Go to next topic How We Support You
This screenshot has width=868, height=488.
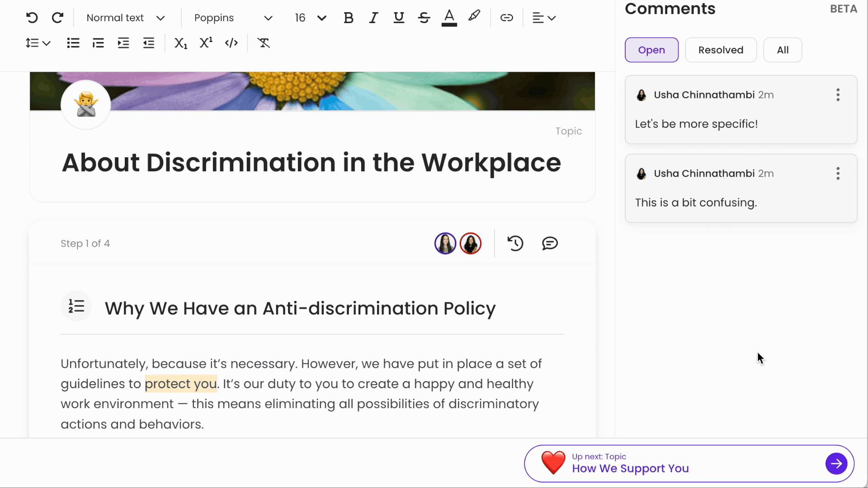click(836, 464)
